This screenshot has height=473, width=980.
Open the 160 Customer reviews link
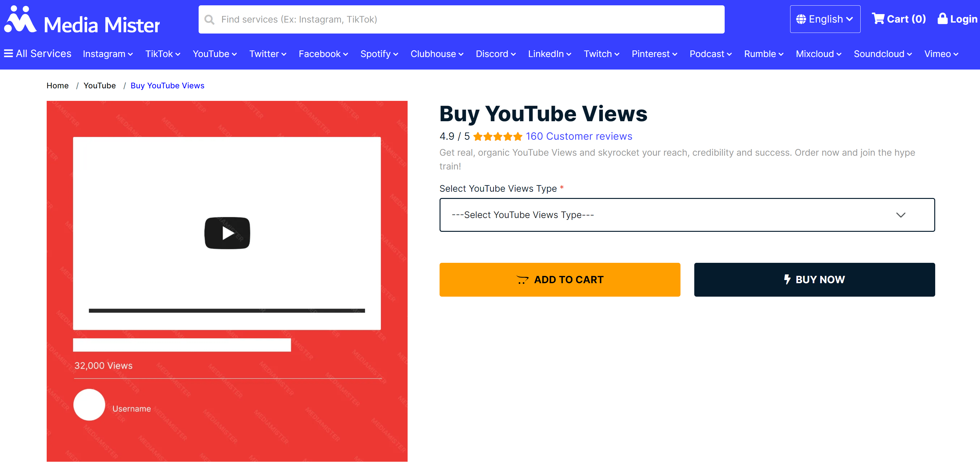click(579, 137)
